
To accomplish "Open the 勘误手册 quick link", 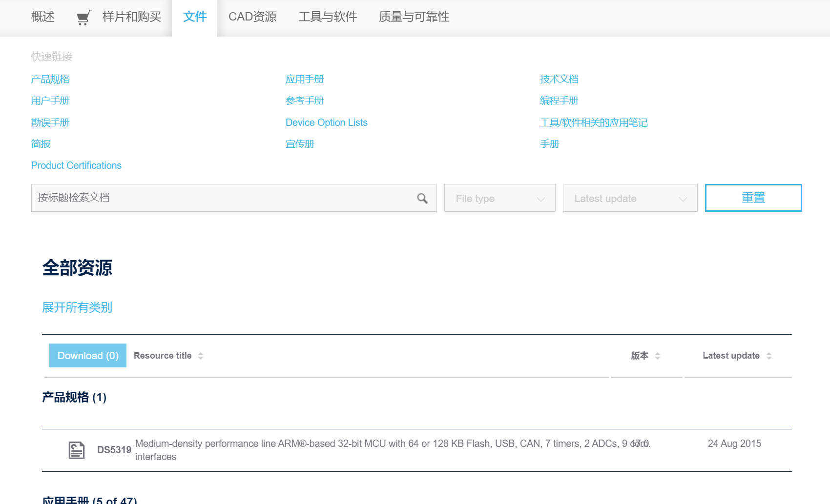I will pos(50,122).
